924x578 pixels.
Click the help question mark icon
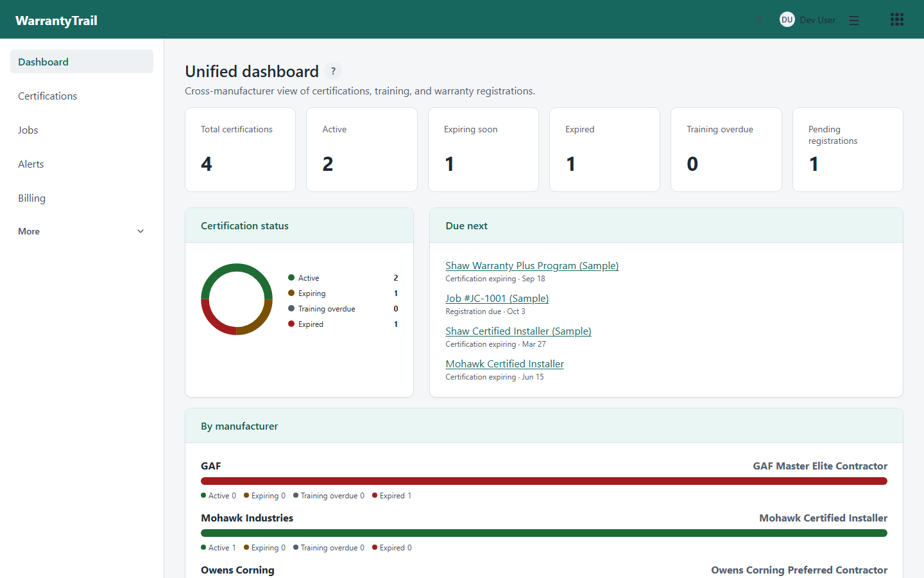[x=333, y=71]
